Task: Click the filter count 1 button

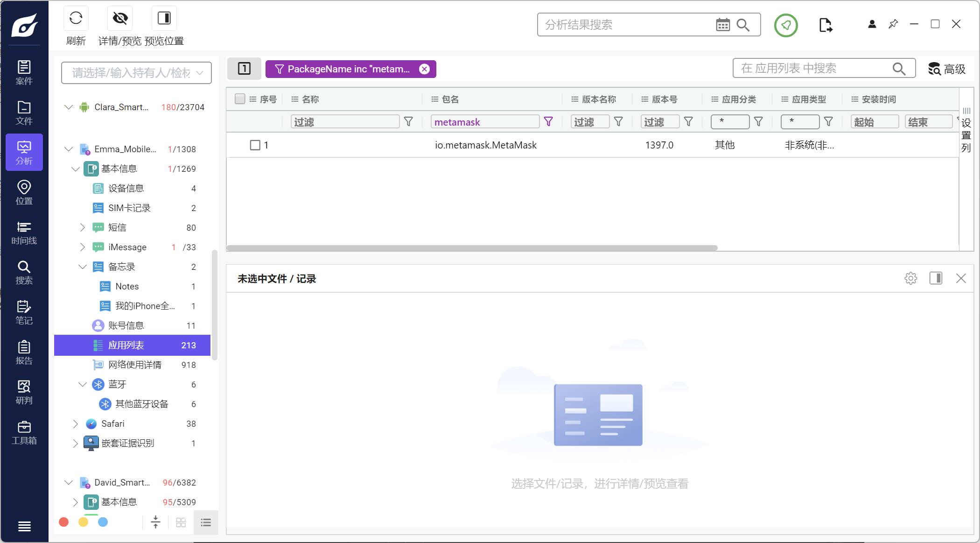Action: [x=244, y=69]
